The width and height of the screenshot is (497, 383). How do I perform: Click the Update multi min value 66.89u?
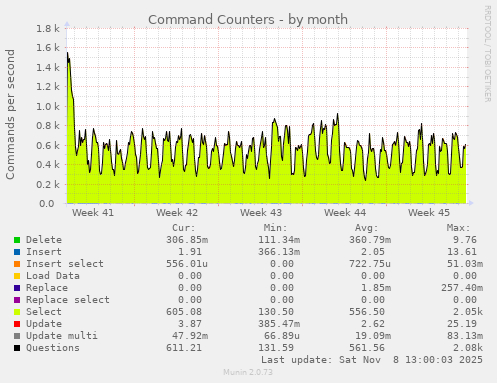click(282, 336)
